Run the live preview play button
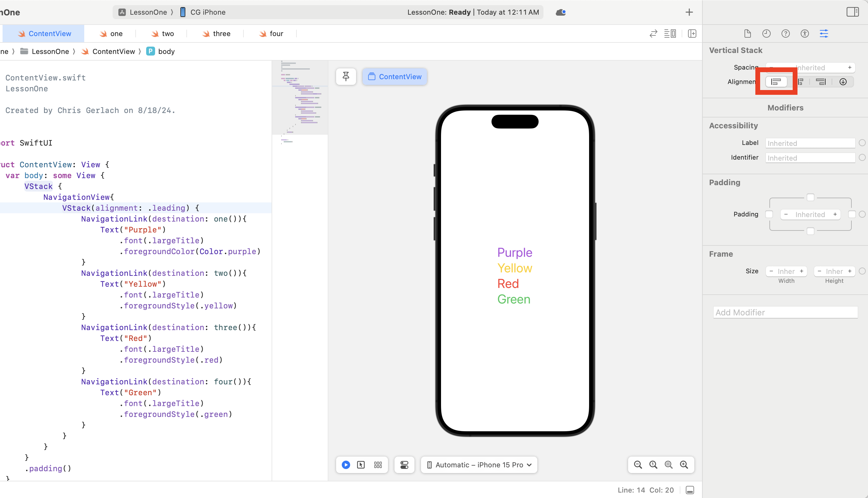The image size is (868, 498). point(346,465)
